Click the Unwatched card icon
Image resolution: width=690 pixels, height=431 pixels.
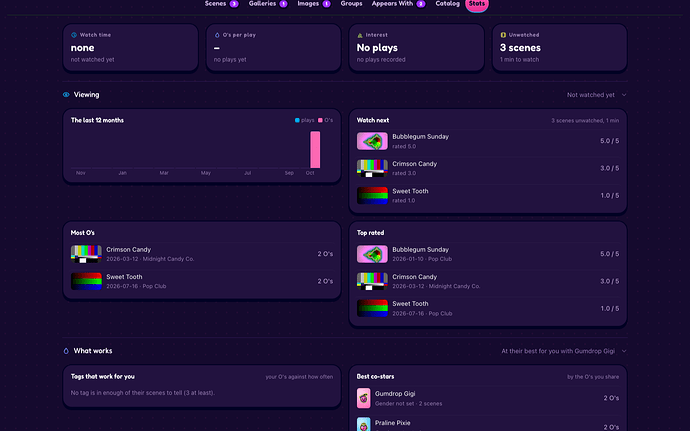(x=503, y=35)
